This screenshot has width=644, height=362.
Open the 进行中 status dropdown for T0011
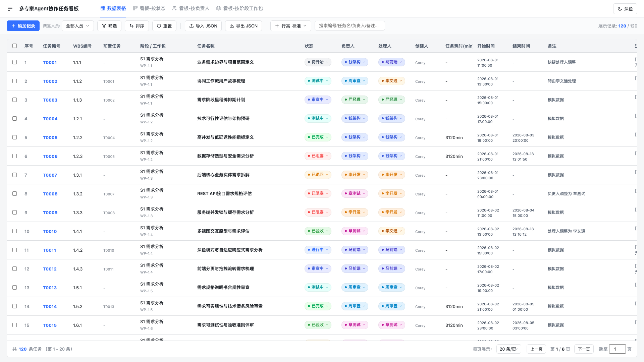(x=318, y=250)
